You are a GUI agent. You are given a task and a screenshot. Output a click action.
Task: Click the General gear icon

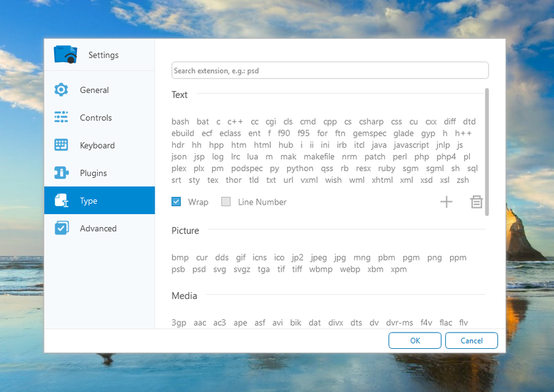coord(62,90)
